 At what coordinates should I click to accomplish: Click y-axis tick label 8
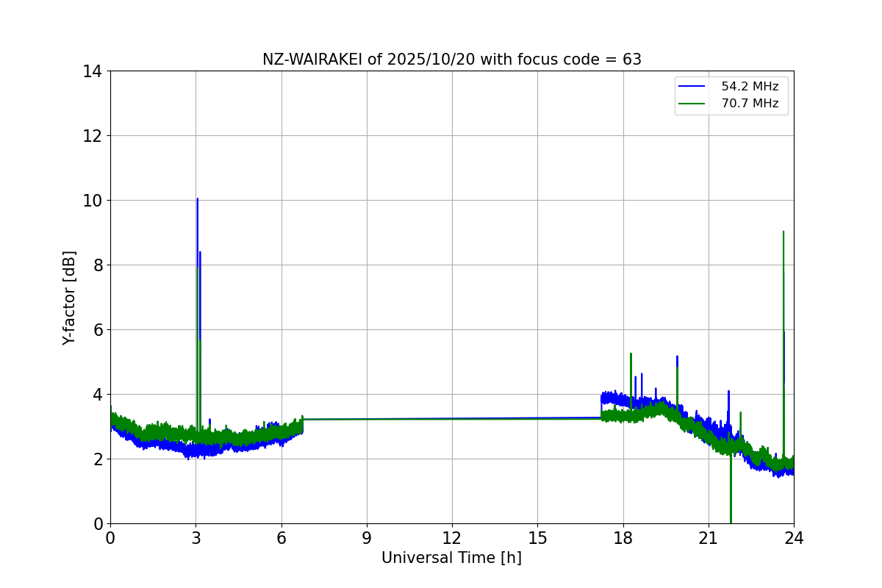click(x=96, y=265)
